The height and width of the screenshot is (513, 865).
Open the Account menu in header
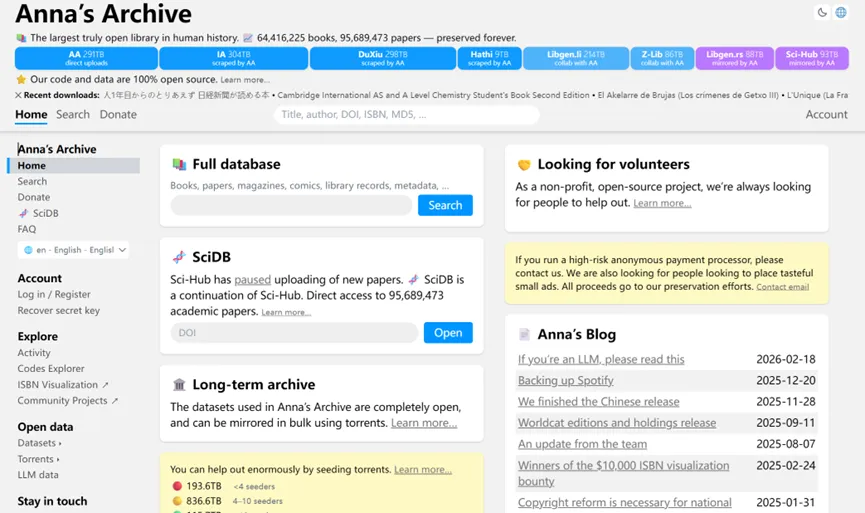pyautogui.click(x=826, y=115)
